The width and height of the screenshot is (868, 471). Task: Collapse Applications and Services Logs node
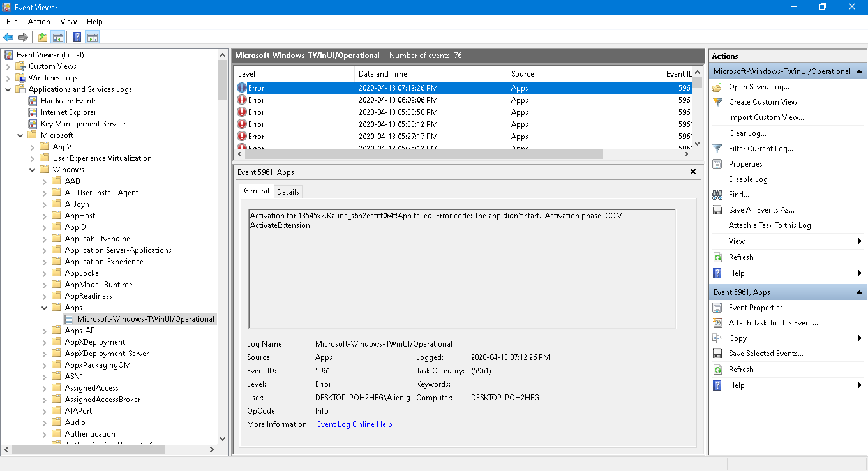pyautogui.click(x=8, y=89)
